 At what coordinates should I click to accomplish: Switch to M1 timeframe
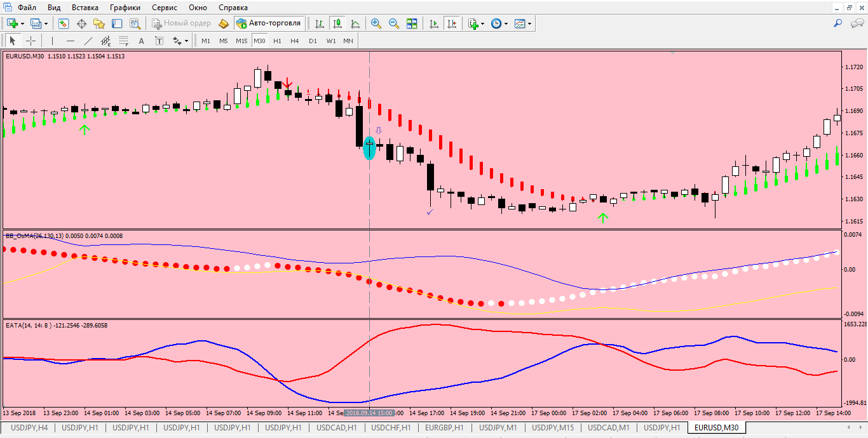coord(206,41)
